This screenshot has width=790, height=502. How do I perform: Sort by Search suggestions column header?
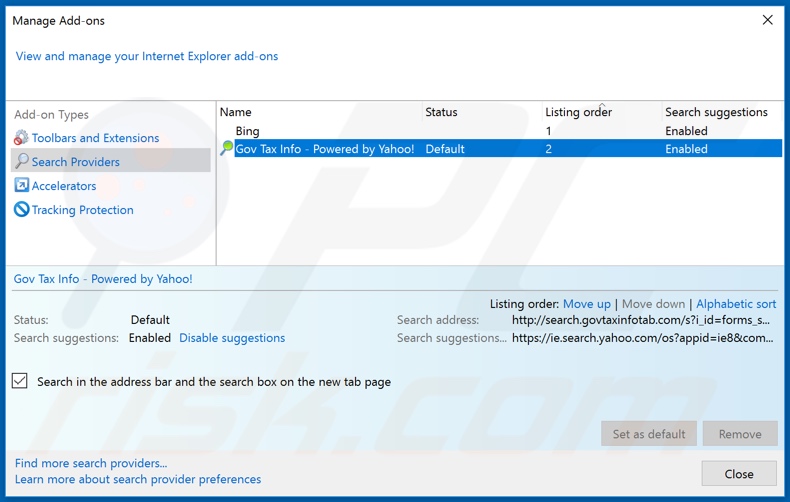[721, 112]
